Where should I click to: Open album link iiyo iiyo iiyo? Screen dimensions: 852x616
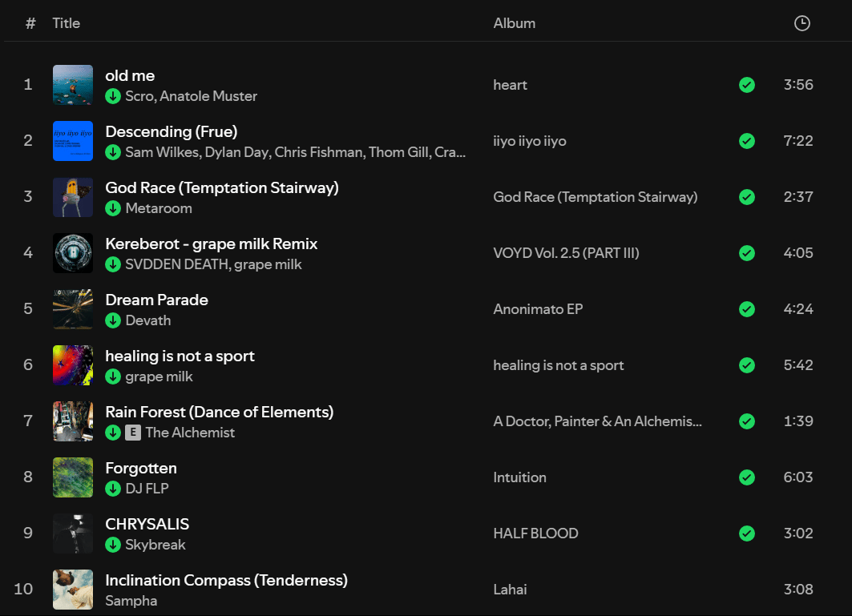coord(530,141)
